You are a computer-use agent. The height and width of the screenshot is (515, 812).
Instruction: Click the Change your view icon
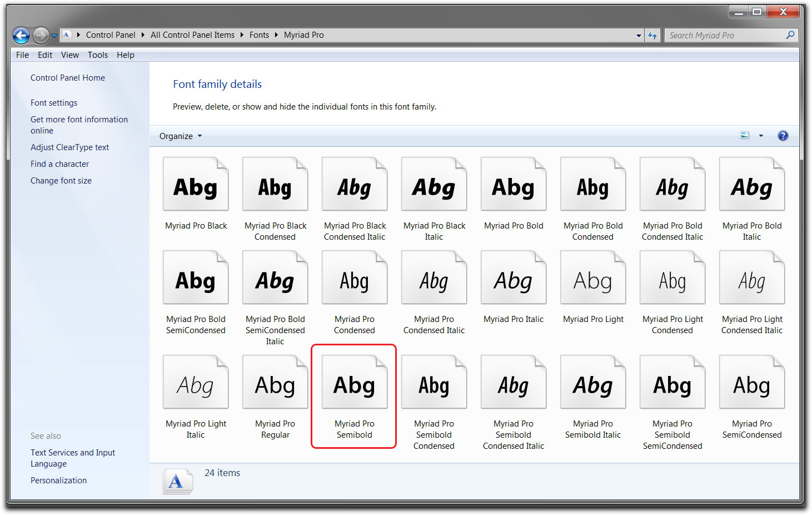pyautogui.click(x=745, y=136)
